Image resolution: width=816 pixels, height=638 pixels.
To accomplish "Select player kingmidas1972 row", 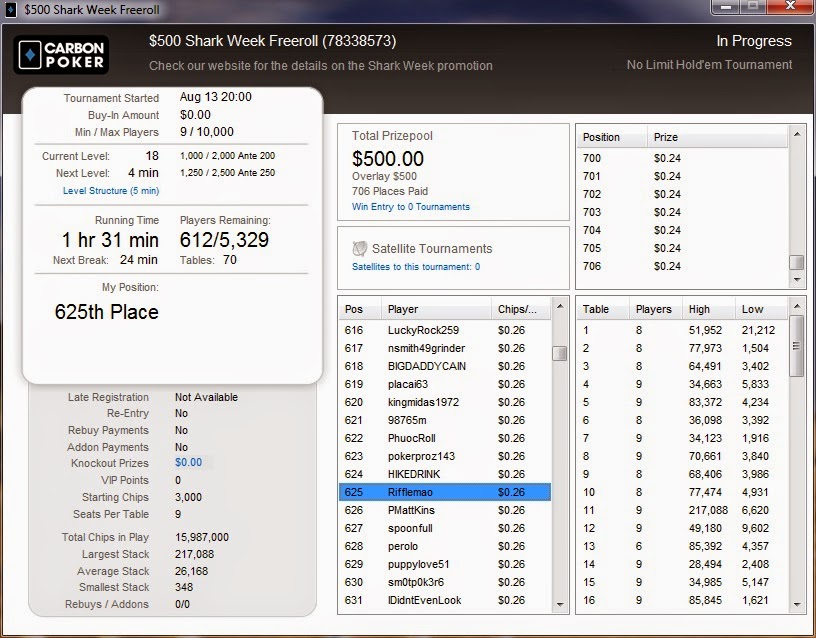I will tap(445, 402).
